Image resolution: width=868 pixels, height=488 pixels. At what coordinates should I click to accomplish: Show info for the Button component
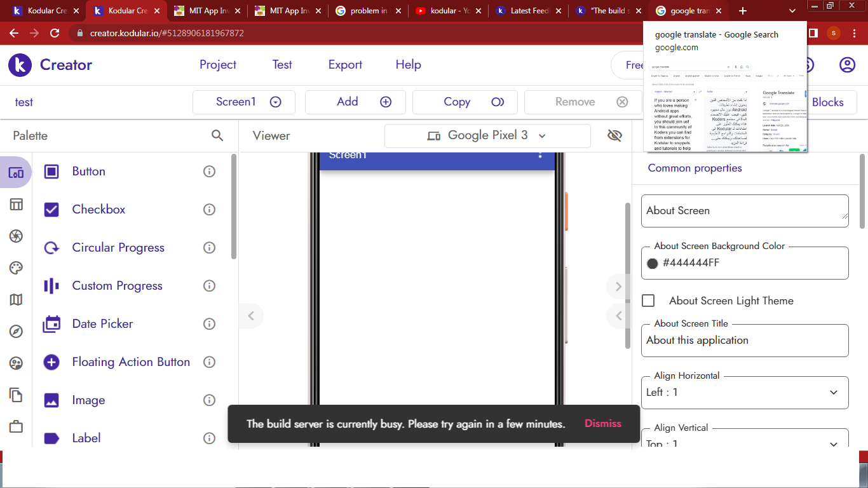pos(209,172)
